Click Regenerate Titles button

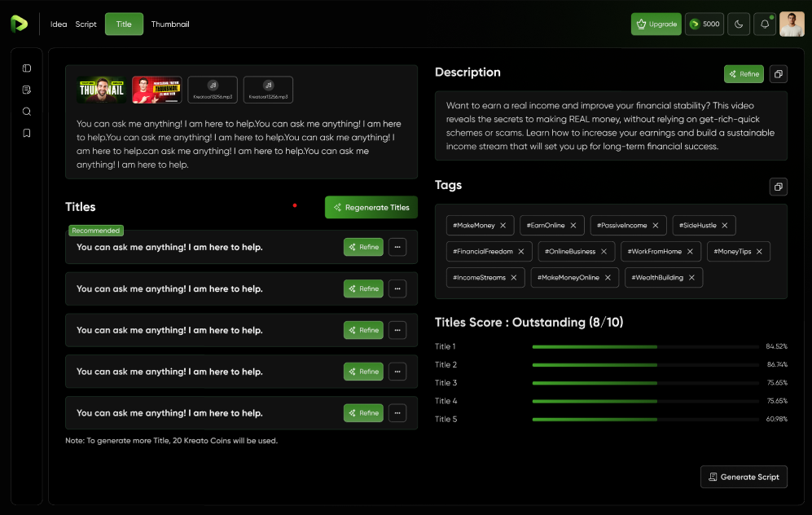371,207
